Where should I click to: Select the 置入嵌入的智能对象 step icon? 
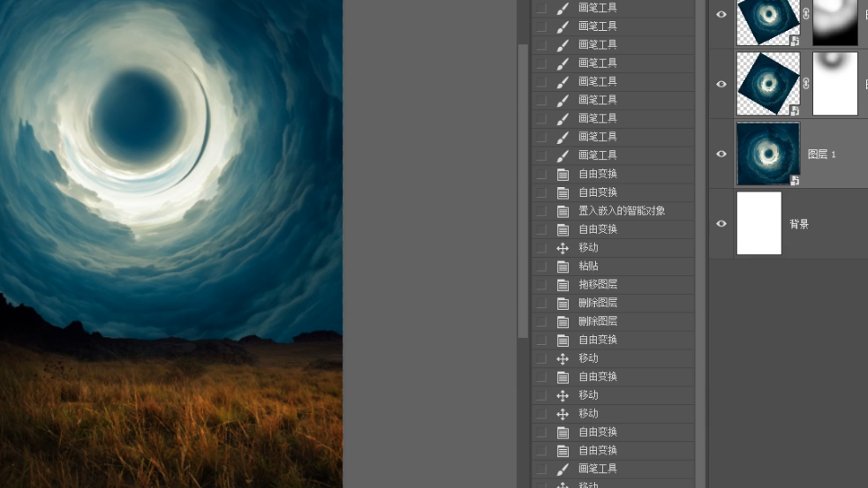[562, 211]
